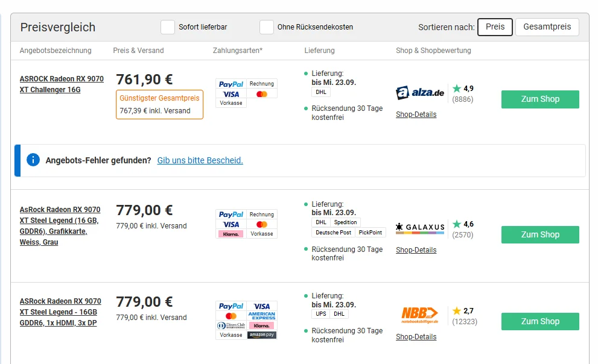Viewport: 598px width, 364px height.
Task: Click the DHL delivery tag in the alza.de row
Action: 321,92
